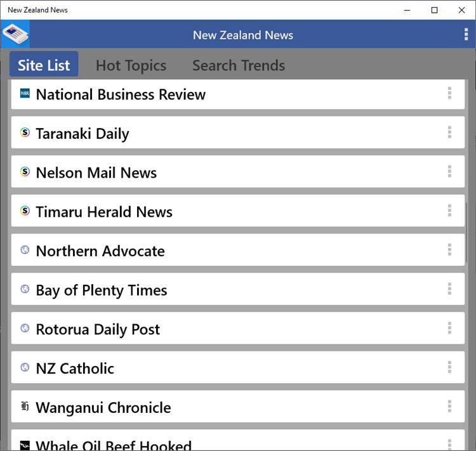The height and width of the screenshot is (451, 476).
Task: Click the site list scrollbar thumb
Action: (466, 232)
